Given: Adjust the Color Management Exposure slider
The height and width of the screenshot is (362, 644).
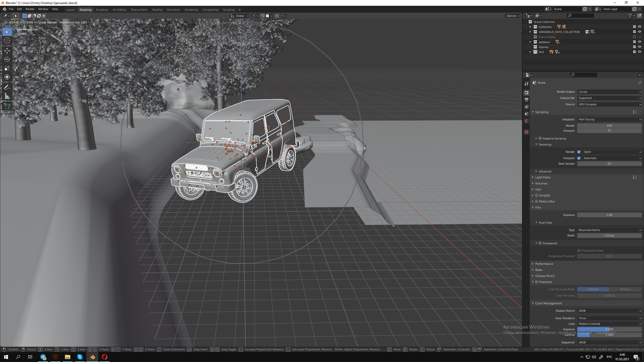Looking at the screenshot, I should (x=609, y=329).
